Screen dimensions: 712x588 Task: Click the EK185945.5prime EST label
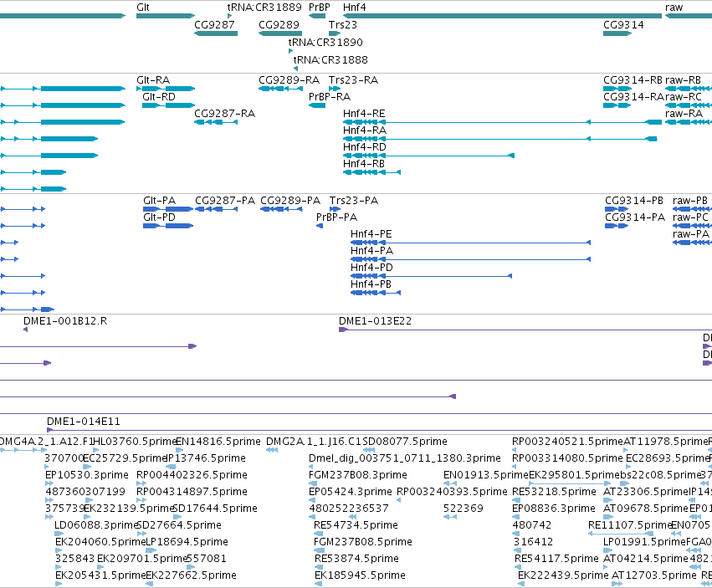click(x=360, y=575)
